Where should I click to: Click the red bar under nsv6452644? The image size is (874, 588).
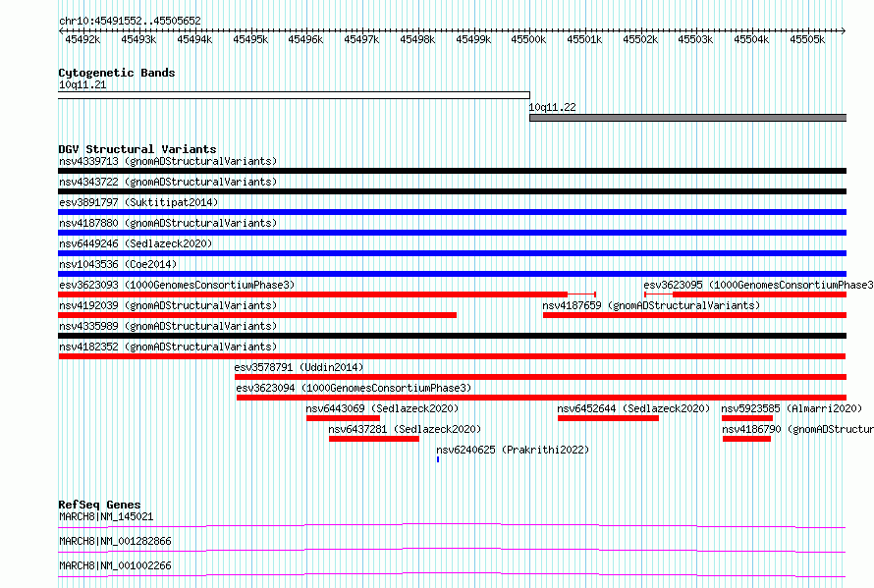[608, 418]
